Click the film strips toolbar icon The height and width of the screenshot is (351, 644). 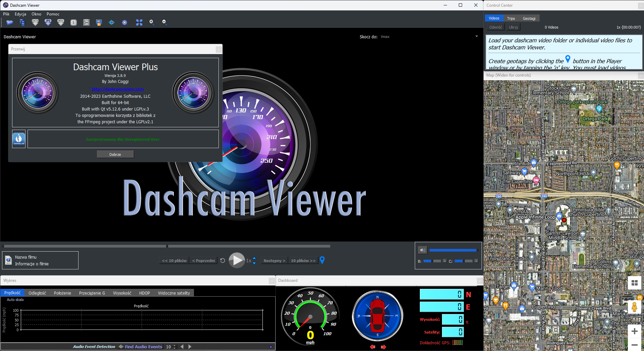point(22,23)
